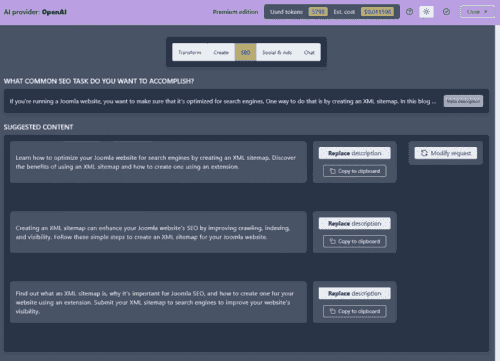
Task: Open the Social & Ads tab
Action: 277,52
